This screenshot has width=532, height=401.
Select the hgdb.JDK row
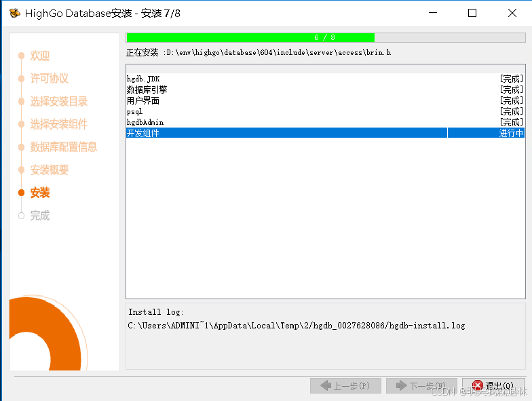coord(326,79)
